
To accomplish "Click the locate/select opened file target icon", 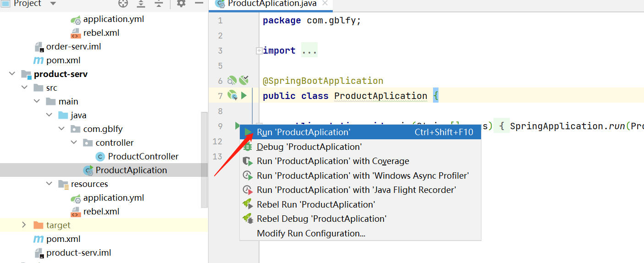I will [123, 3].
